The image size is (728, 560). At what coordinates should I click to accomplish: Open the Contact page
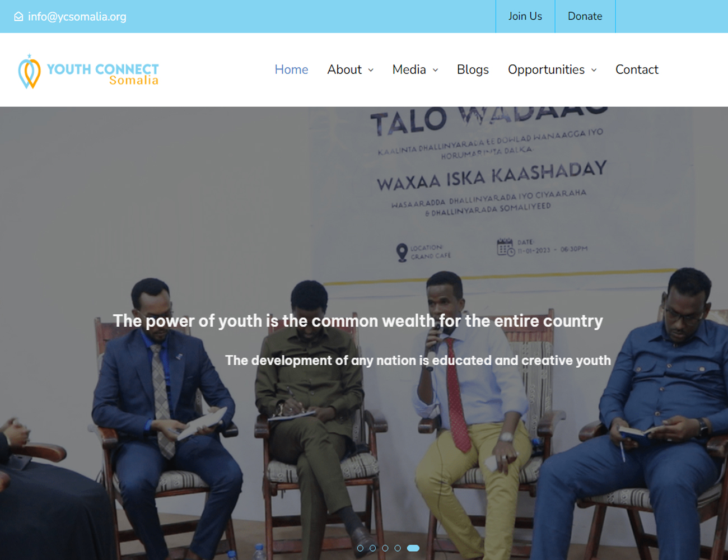coord(637,69)
